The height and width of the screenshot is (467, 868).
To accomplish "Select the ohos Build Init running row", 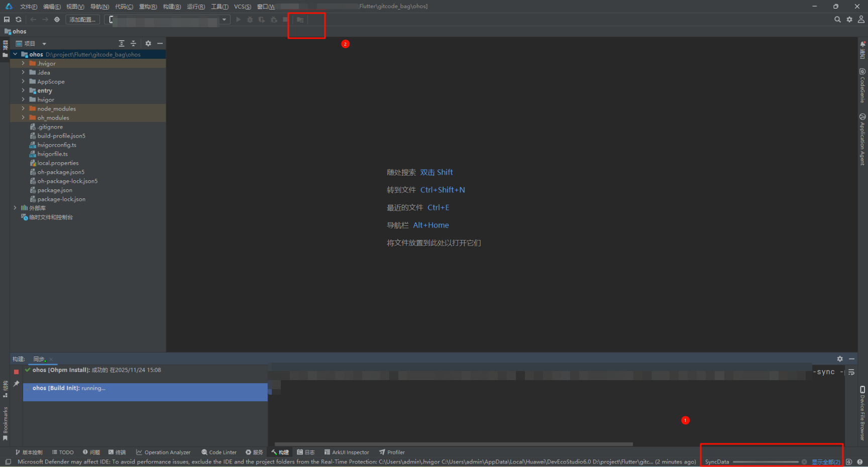I will point(145,392).
